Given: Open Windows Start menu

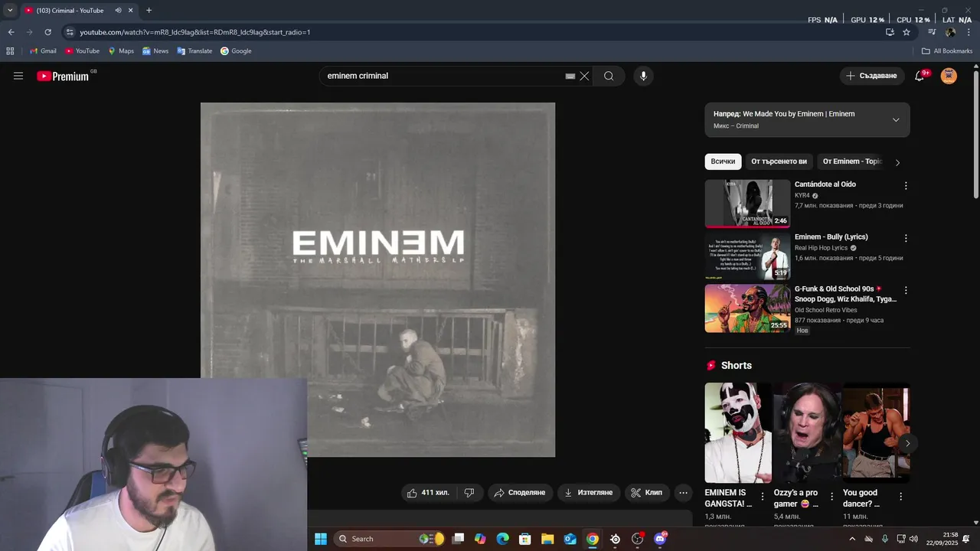Looking at the screenshot, I should [x=321, y=539].
